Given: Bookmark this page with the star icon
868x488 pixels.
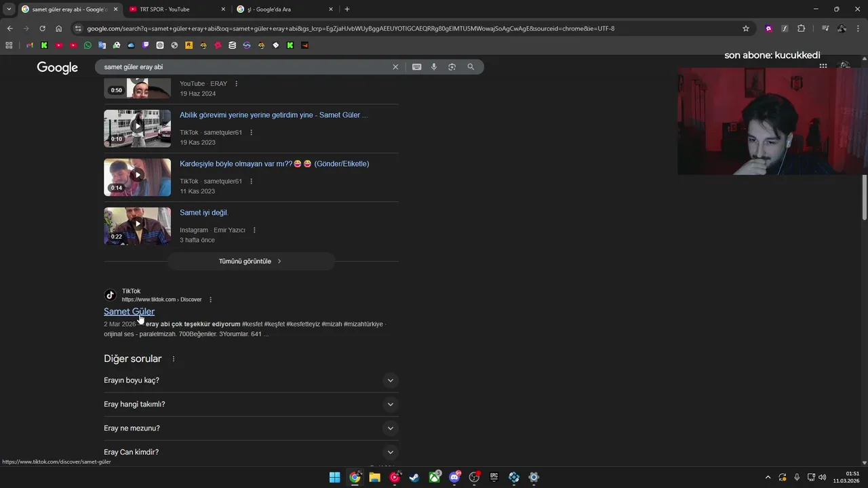Looking at the screenshot, I should point(746,28).
